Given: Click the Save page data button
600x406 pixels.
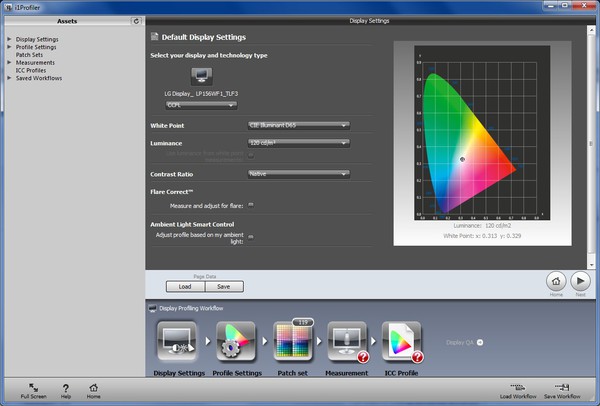Looking at the screenshot, I should (224, 287).
